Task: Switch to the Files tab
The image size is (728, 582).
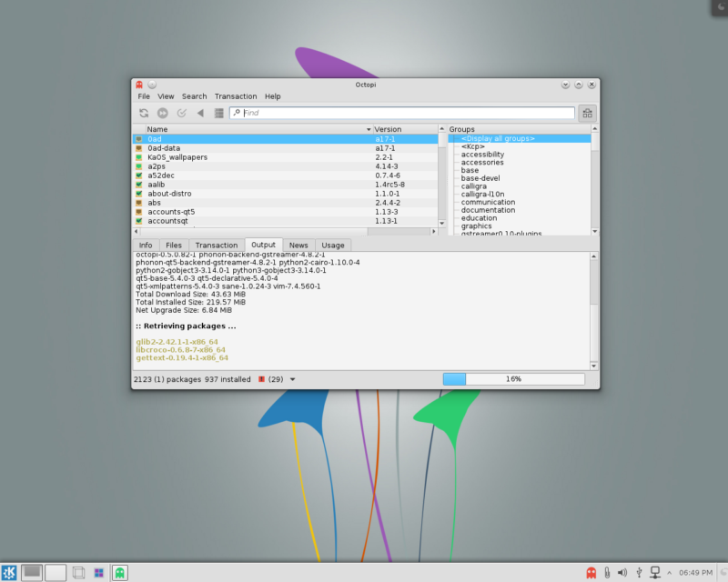Action: tap(174, 245)
